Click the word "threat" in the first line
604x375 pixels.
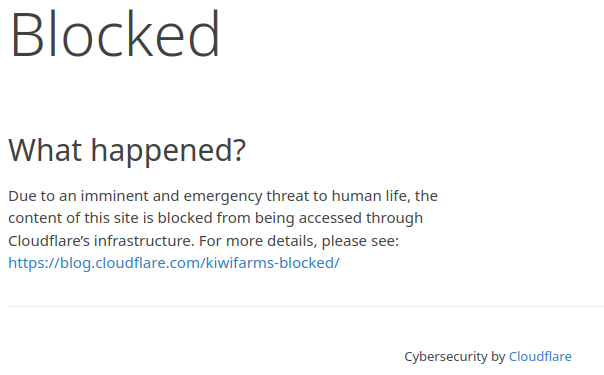pos(287,196)
